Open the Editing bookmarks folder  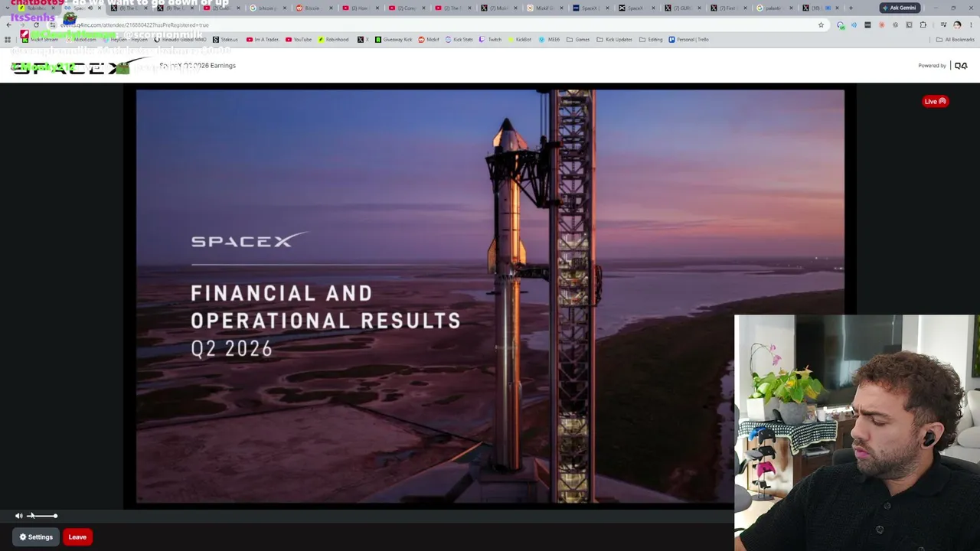[x=651, y=40]
